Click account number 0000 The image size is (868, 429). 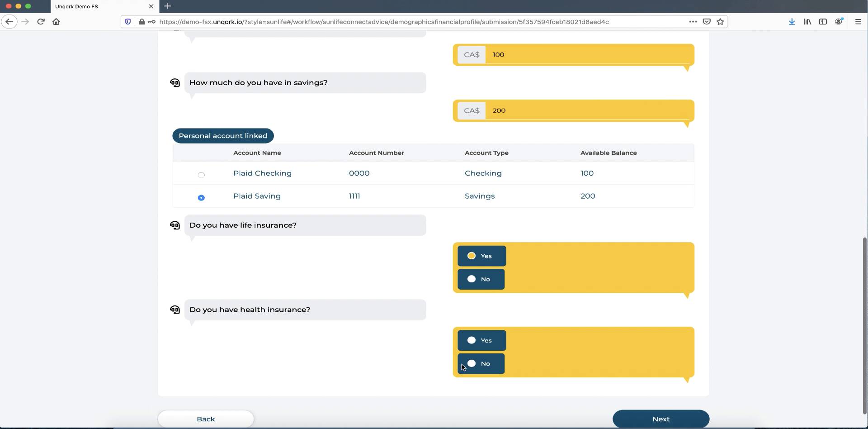click(x=359, y=173)
